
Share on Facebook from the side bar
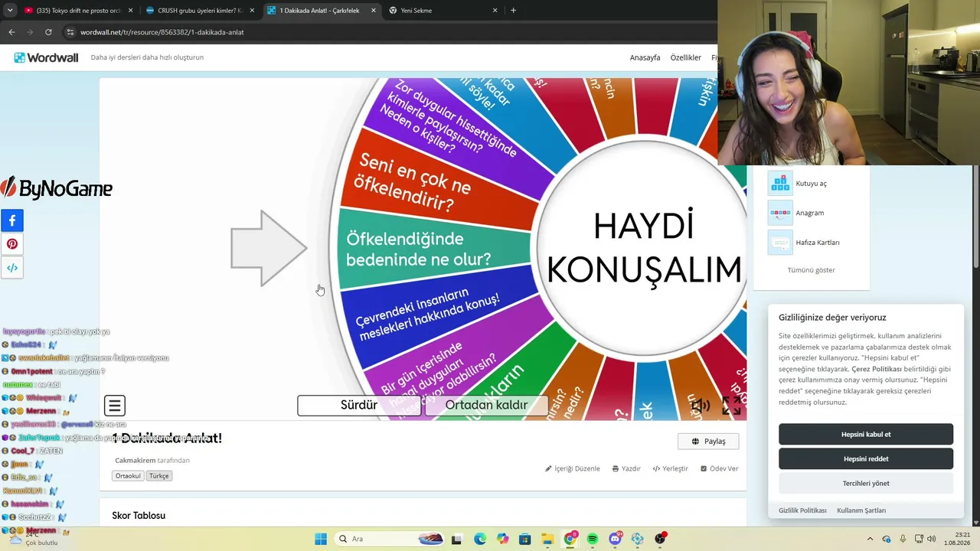pyautogui.click(x=12, y=220)
